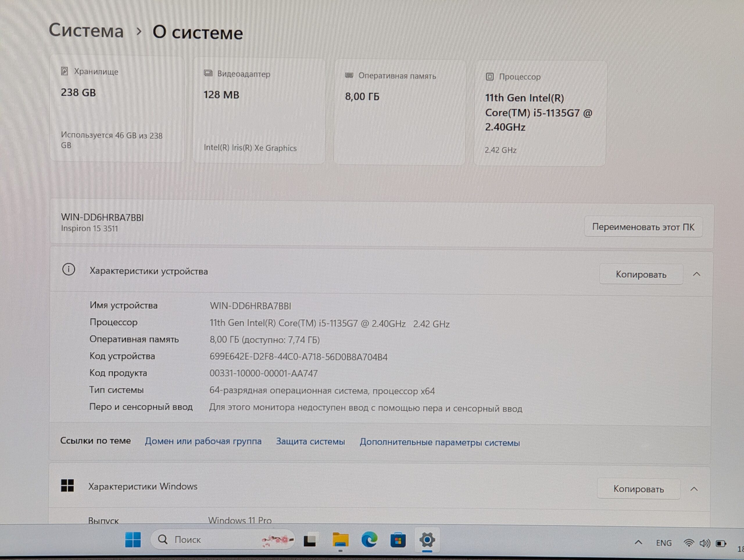Viewport: 744px width, 560px height.
Task: Click the device specifications info icon
Action: (x=69, y=270)
